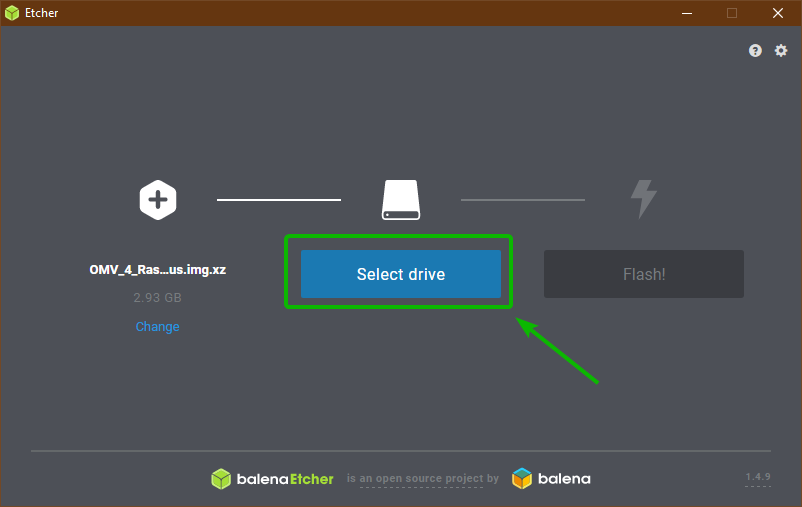Open the help question mark icon
This screenshot has width=802, height=507.
pyautogui.click(x=755, y=51)
